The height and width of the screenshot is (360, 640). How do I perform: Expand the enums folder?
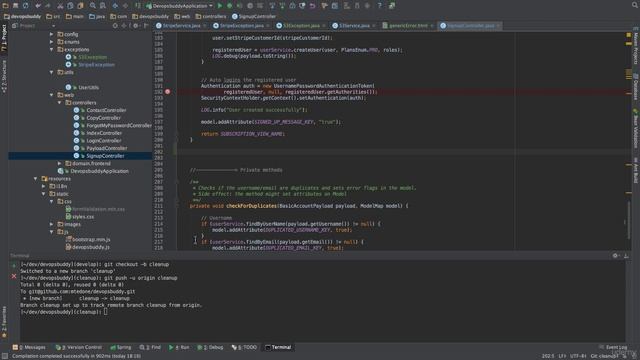tap(52, 42)
